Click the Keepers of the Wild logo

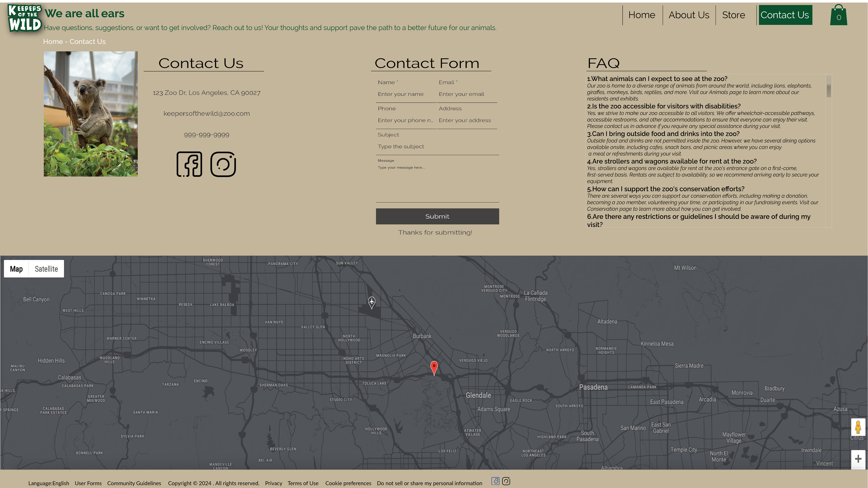pyautogui.click(x=25, y=18)
